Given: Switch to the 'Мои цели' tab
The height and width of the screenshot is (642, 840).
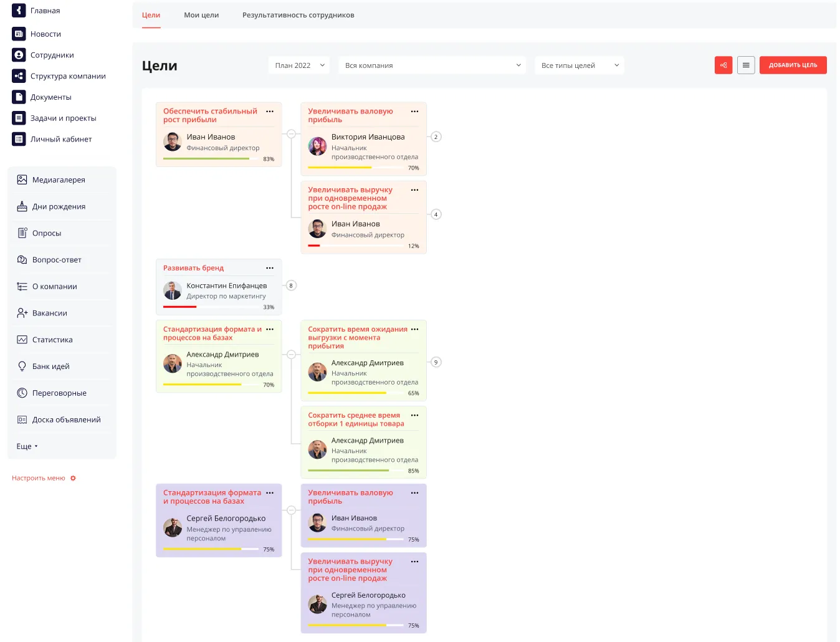Looking at the screenshot, I should coord(201,15).
